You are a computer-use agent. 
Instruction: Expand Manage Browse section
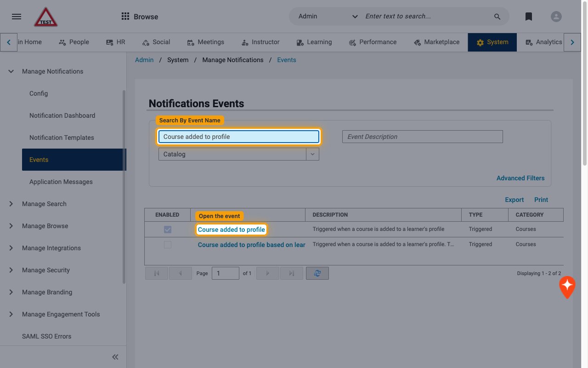pyautogui.click(x=11, y=226)
